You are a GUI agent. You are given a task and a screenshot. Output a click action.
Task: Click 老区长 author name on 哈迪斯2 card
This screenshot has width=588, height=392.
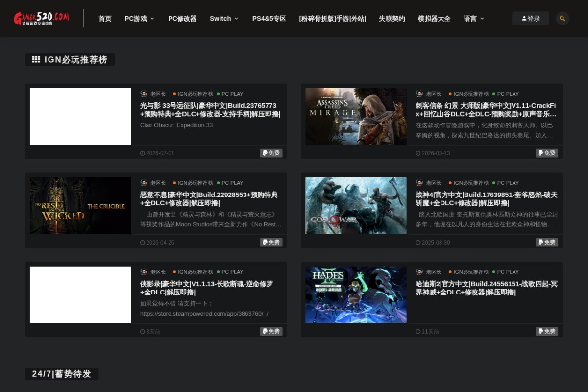[434, 272]
